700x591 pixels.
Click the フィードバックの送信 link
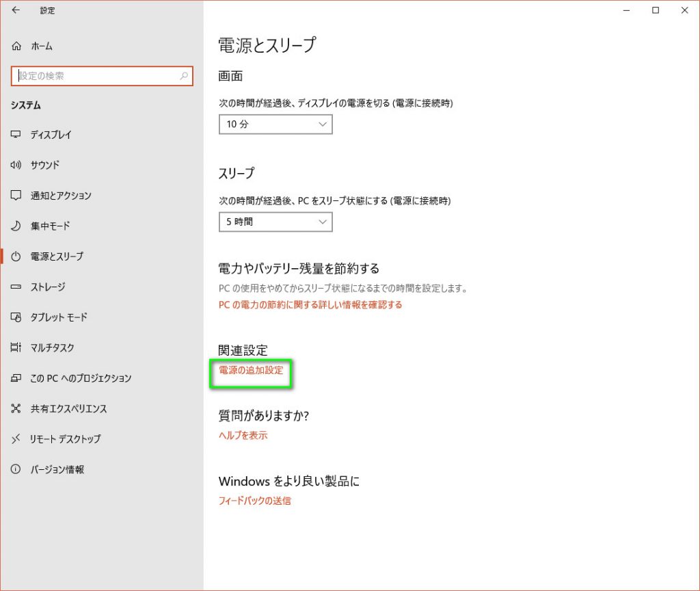click(254, 501)
